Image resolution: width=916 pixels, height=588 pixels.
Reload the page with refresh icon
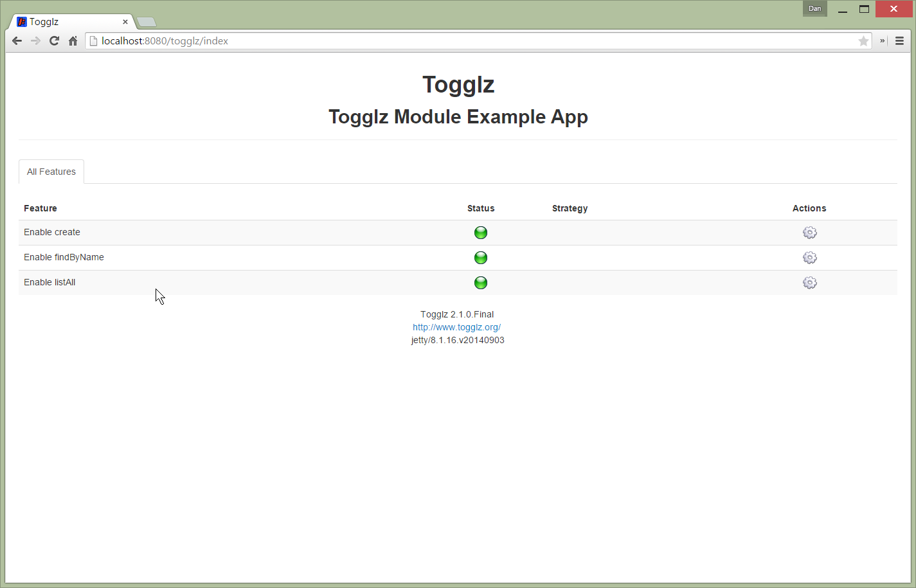pos(54,41)
